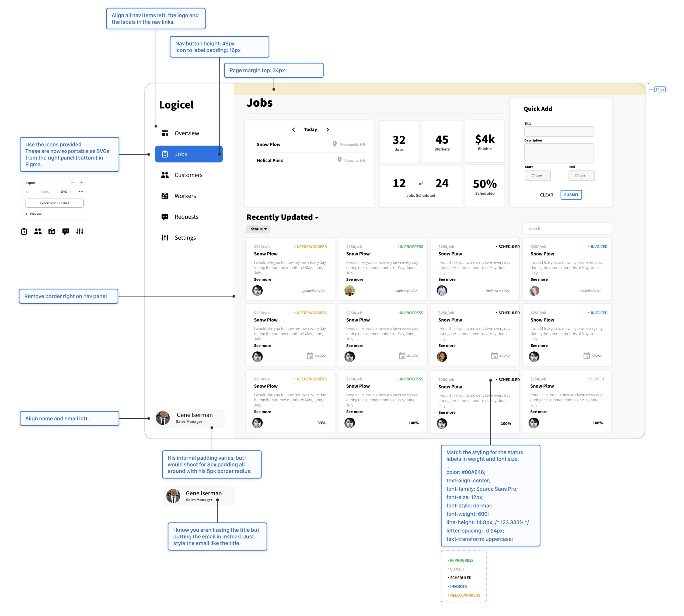Click the Gene Iserman avatar in sidebar
This screenshot has height=616, width=684.
pyautogui.click(x=163, y=418)
